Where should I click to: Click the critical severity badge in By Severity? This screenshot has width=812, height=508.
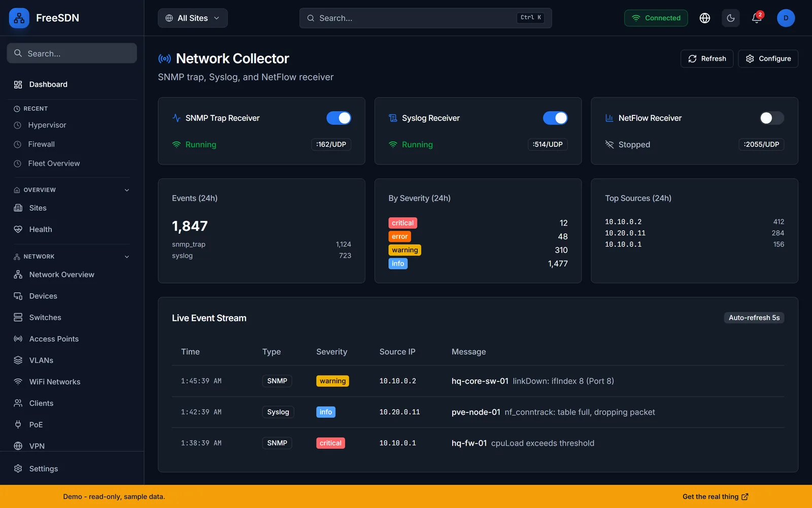click(x=402, y=223)
